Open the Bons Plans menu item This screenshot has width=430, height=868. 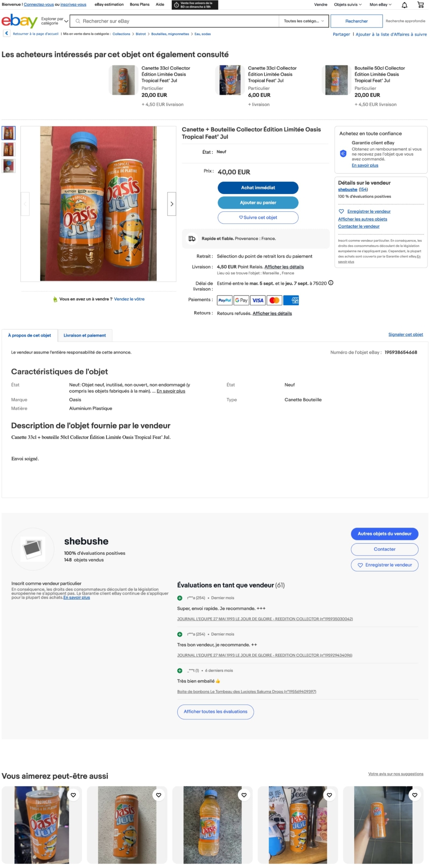[140, 5]
